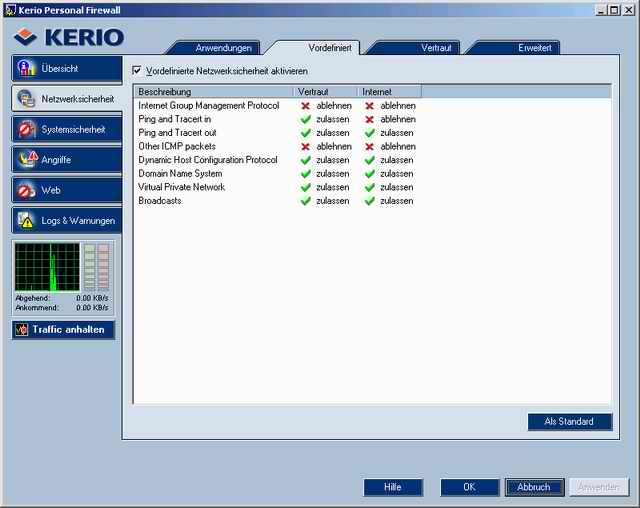The height and width of the screenshot is (508, 640).
Task: Toggle Internet checkmark for Broadcasts
Action: tap(369, 201)
